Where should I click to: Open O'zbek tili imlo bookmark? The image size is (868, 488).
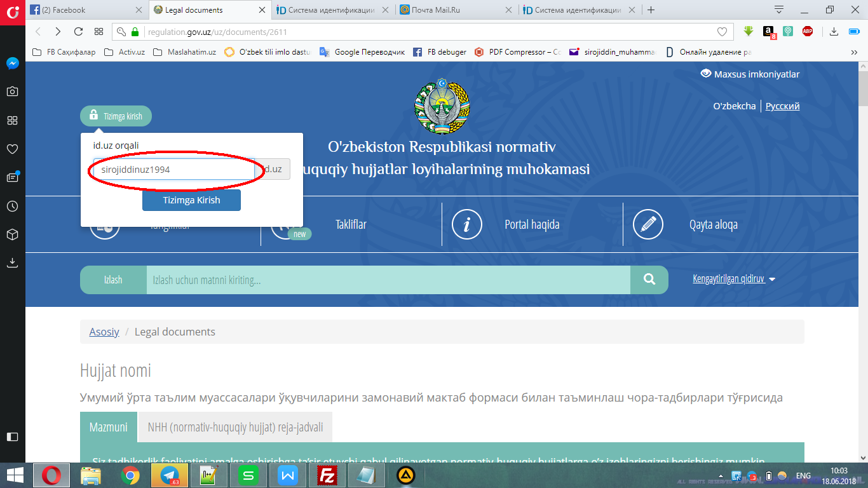coord(268,52)
